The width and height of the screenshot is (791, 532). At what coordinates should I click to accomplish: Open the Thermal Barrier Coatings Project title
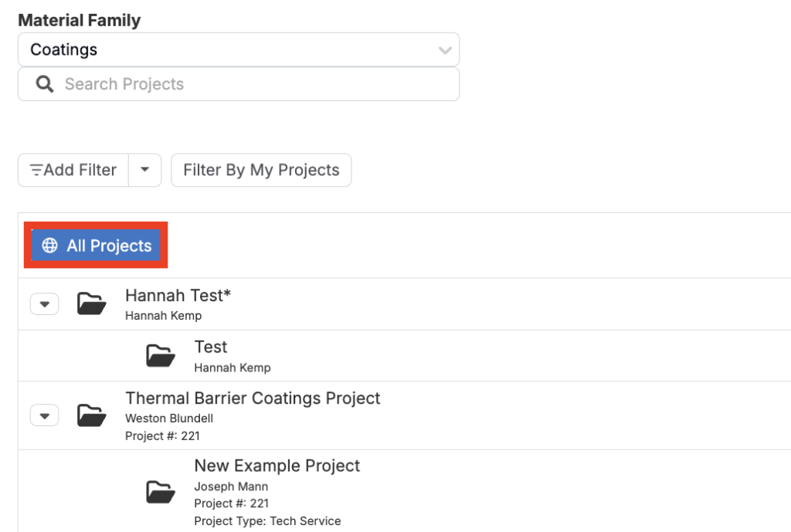(253, 398)
